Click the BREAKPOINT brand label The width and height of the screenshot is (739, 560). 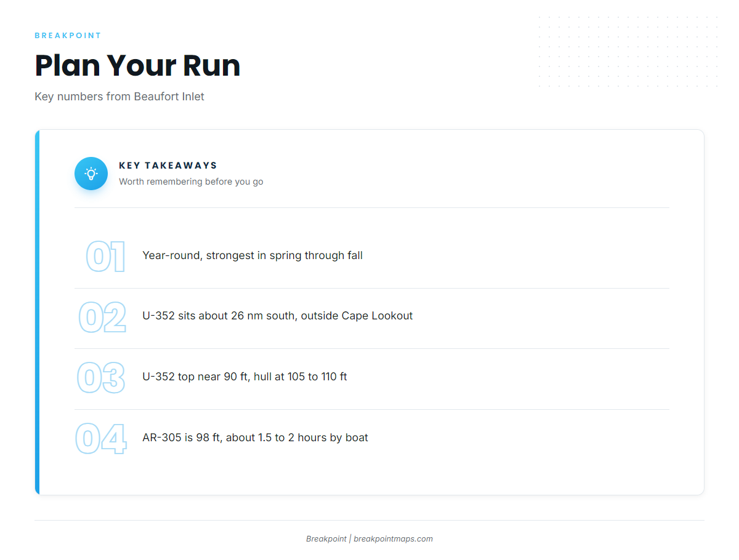68,36
